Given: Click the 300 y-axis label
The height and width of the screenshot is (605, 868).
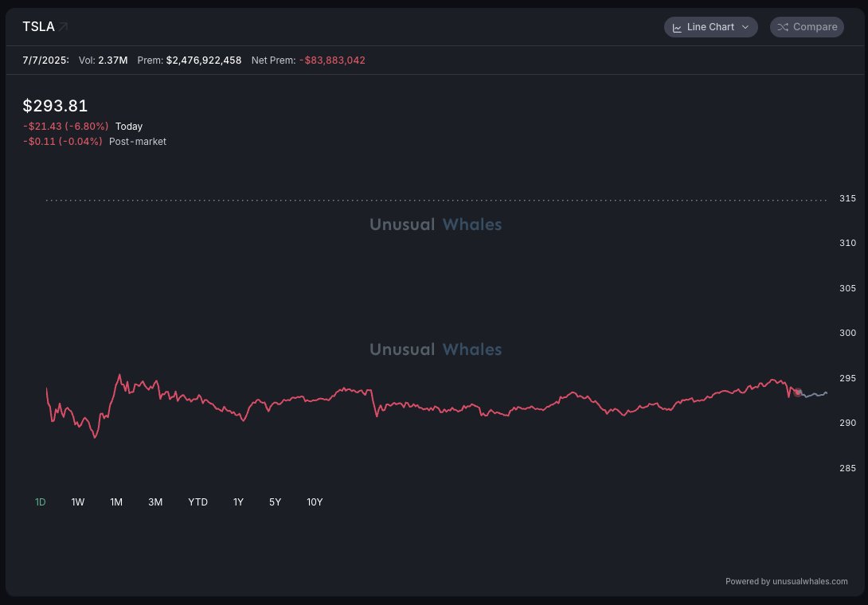Looking at the screenshot, I should pyautogui.click(x=847, y=334).
